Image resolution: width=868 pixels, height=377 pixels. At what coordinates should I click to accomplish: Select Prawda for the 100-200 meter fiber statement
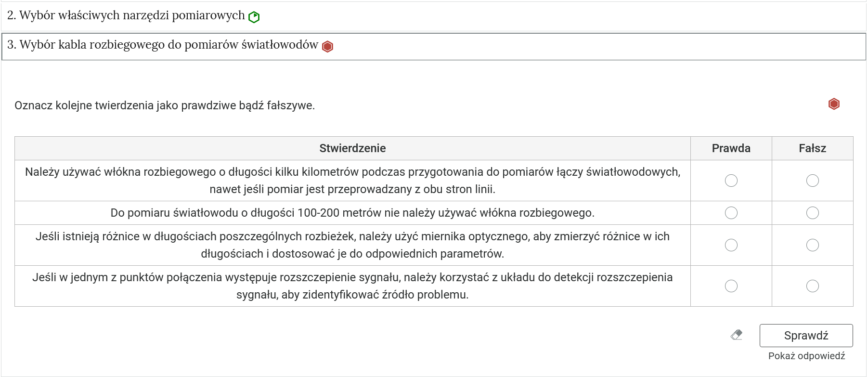click(x=731, y=213)
